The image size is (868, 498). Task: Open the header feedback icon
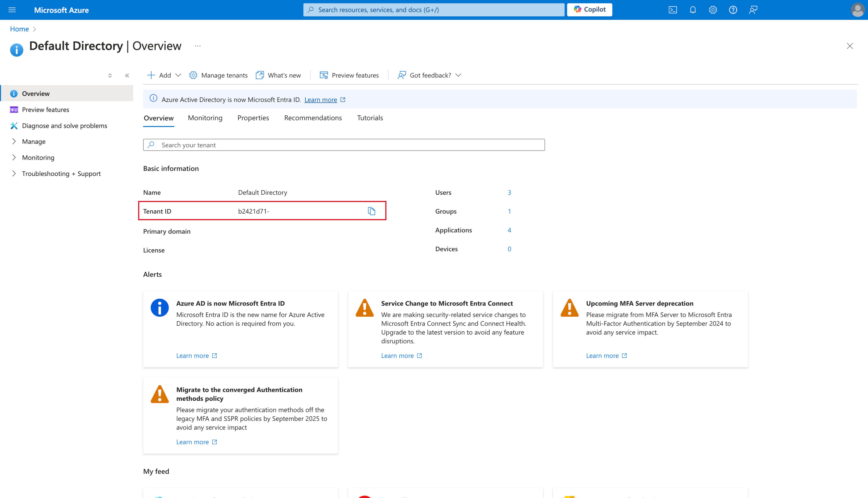pyautogui.click(x=753, y=10)
